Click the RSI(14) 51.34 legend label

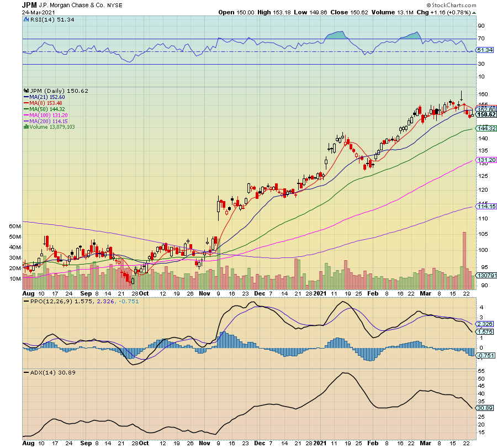click(52, 20)
